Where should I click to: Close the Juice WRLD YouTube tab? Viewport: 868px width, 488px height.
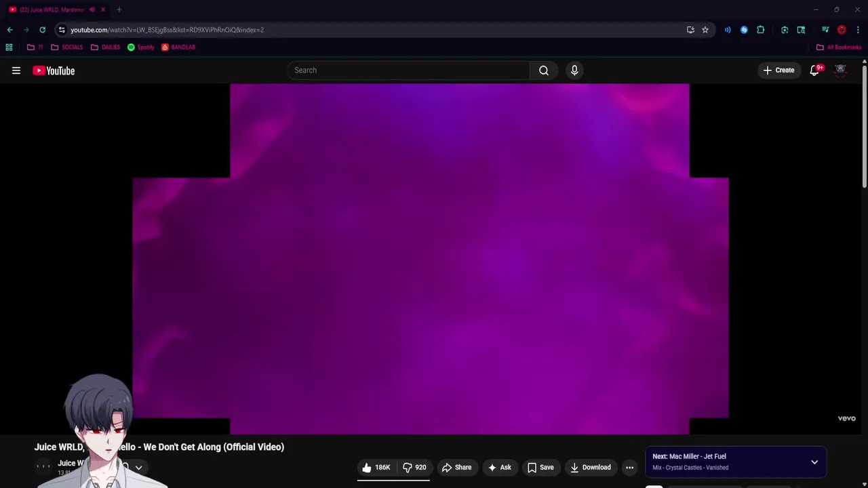(103, 9)
